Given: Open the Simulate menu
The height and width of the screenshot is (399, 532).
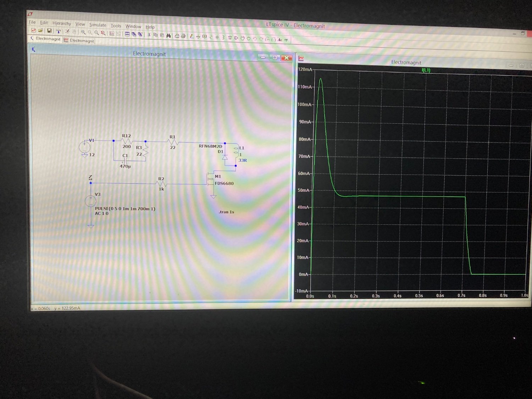Looking at the screenshot, I should point(98,25).
